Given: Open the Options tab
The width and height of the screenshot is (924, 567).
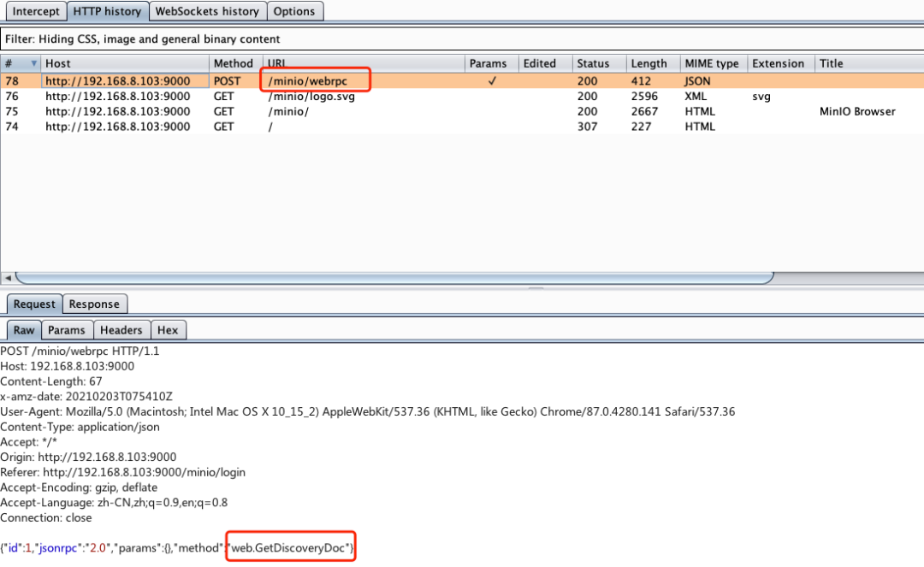Looking at the screenshot, I should 294,11.
